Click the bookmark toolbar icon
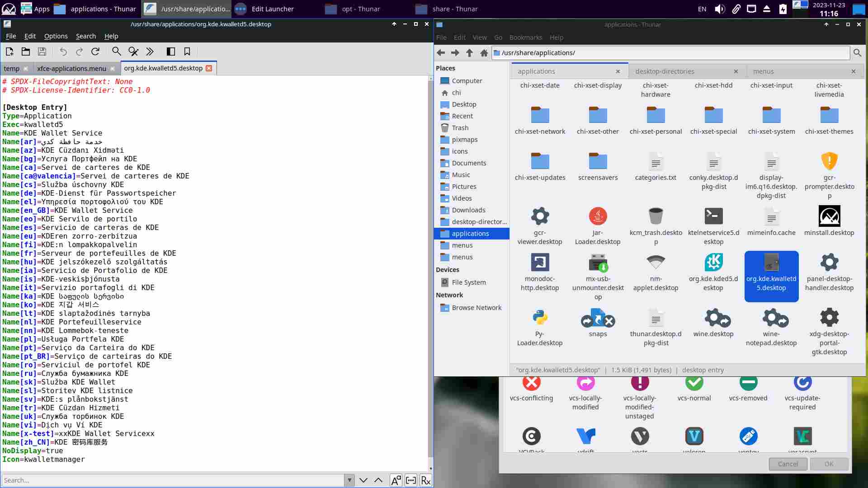The width and height of the screenshot is (868, 488). [x=187, y=52]
